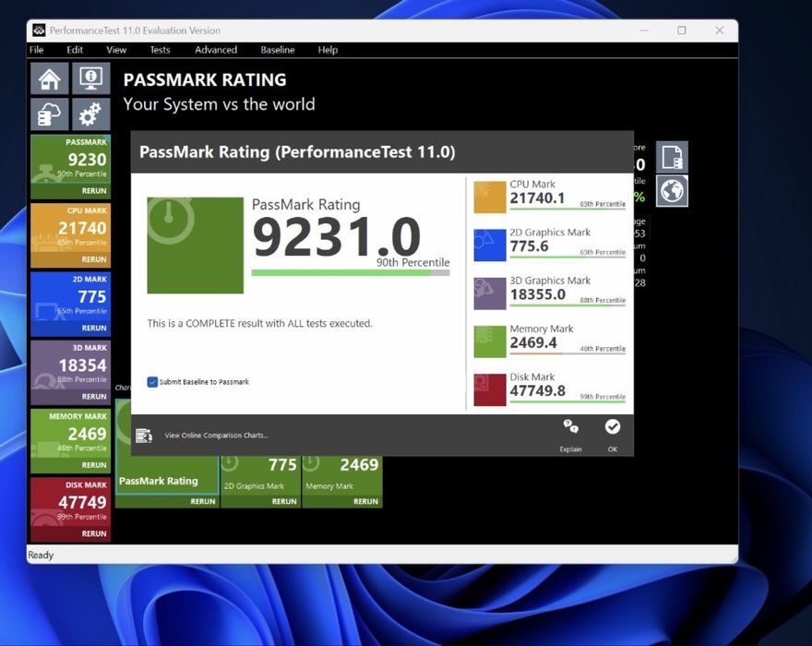The height and width of the screenshot is (646, 812).
Task: Click the 88th Percentile label in dialog
Action: pos(603,301)
